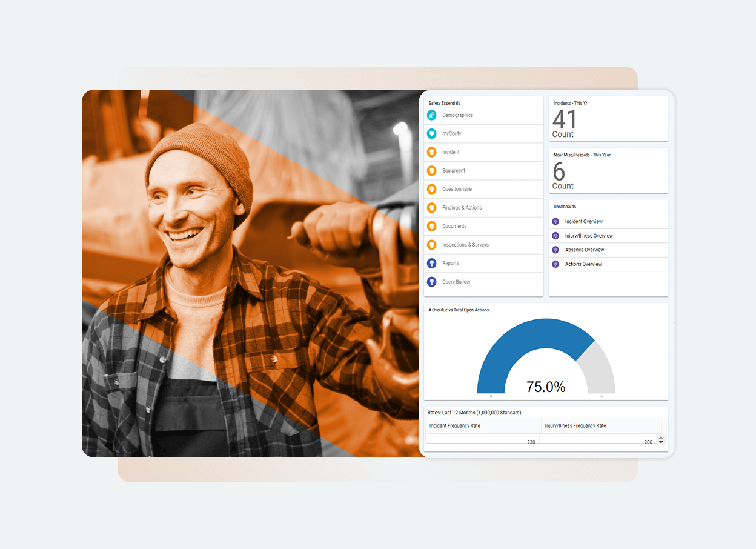This screenshot has height=549, width=756.
Task: Click the orange Incident icon
Action: (x=431, y=152)
